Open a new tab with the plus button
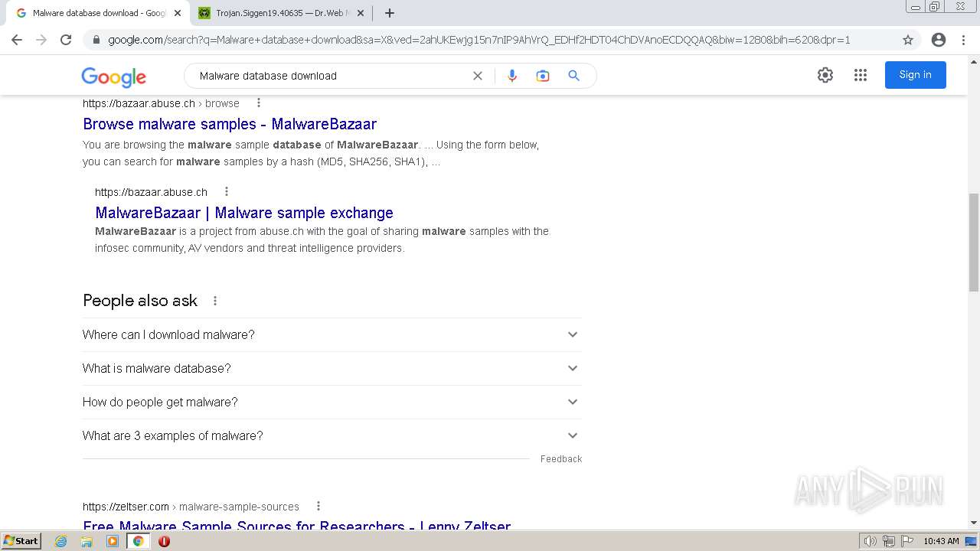 click(x=389, y=13)
